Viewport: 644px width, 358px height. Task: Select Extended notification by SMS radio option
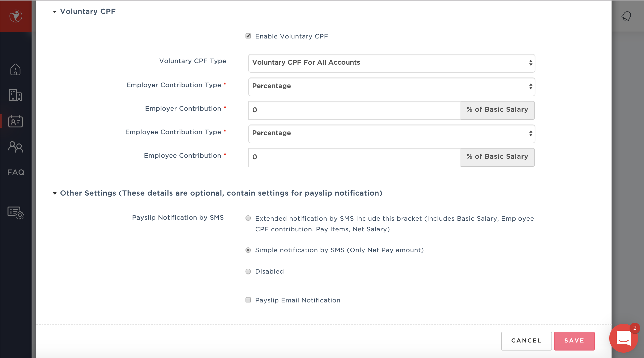(248, 218)
